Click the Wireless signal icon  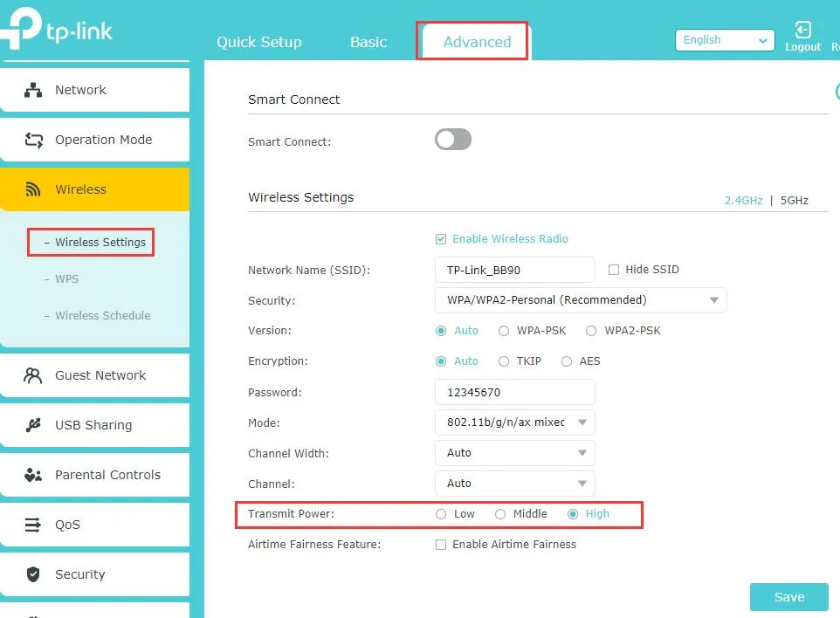[x=33, y=189]
